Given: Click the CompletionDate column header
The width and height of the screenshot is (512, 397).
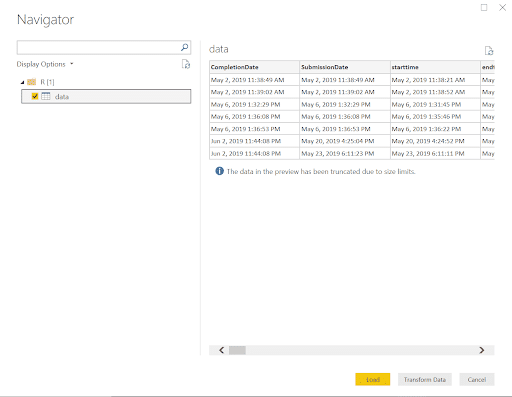Looking at the screenshot, I should [254, 67].
